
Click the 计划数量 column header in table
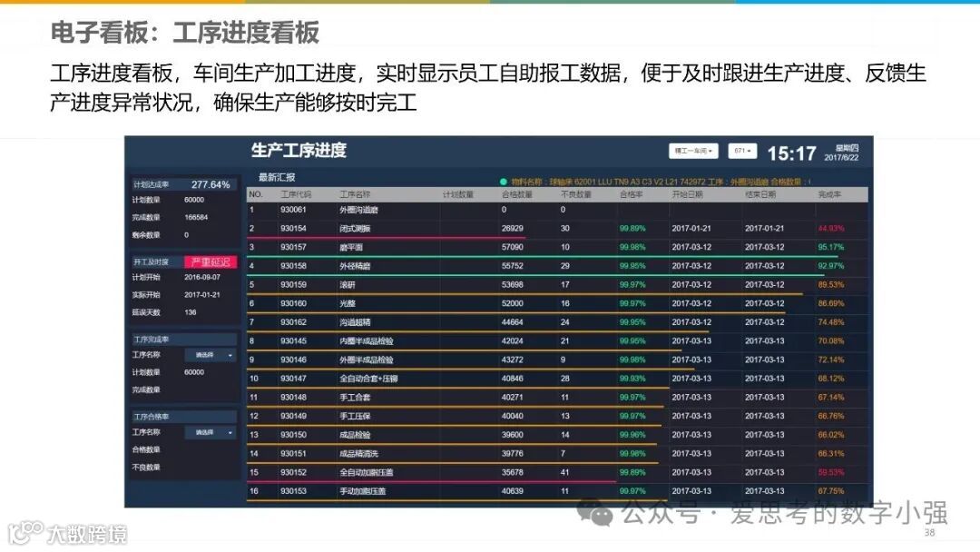[x=458, y=194]
